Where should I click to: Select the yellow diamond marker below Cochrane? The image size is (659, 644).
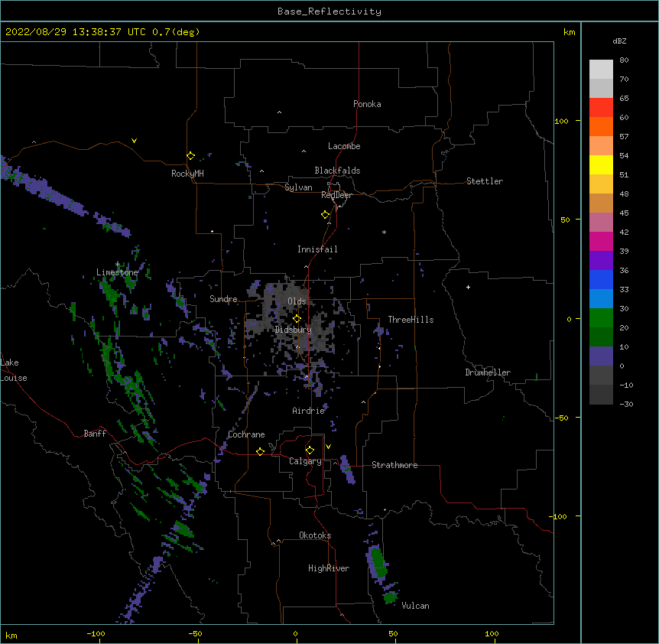tap(260, 451)
